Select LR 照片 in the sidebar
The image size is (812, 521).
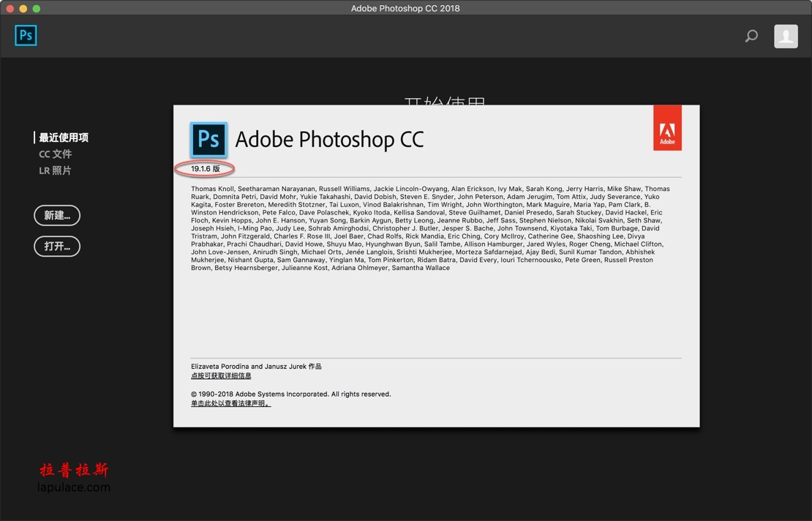tap(55, 170)
